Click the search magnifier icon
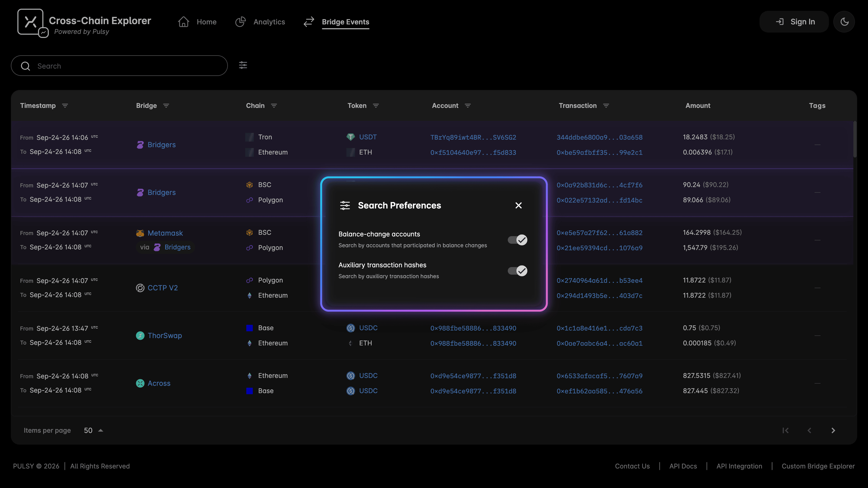 (25, 66)
